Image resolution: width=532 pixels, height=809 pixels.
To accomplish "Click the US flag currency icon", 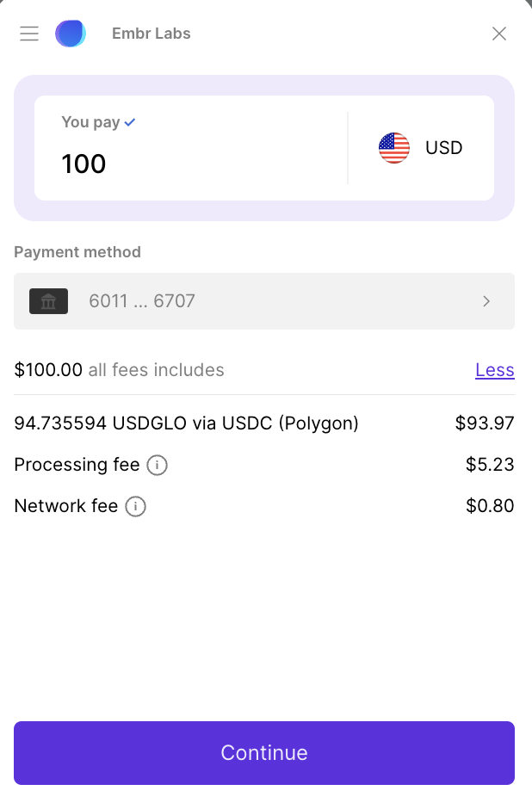I will coord(394,148).
